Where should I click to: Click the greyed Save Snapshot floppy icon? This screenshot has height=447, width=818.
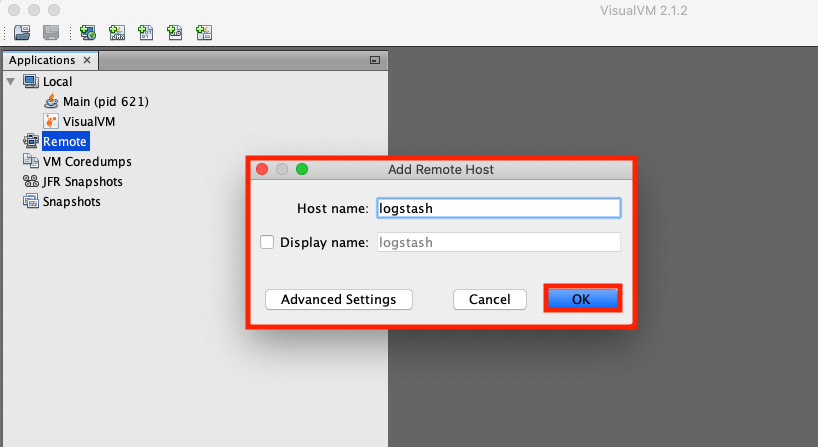point(51,33)
